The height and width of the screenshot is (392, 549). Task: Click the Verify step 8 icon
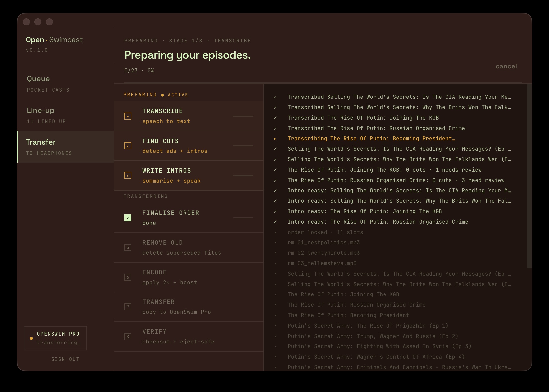128,337
